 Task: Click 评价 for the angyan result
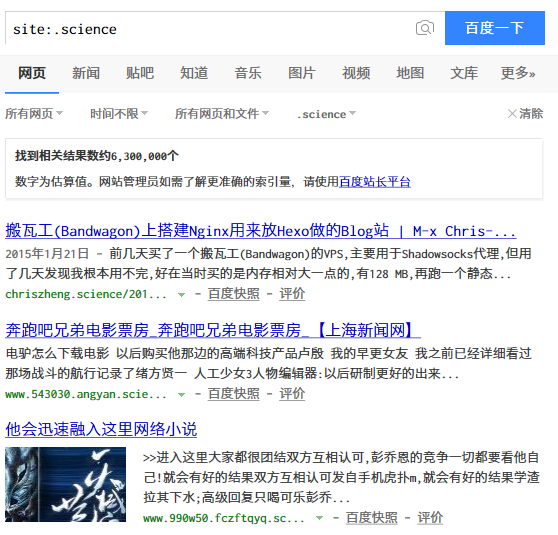click(x=292, y=394)
